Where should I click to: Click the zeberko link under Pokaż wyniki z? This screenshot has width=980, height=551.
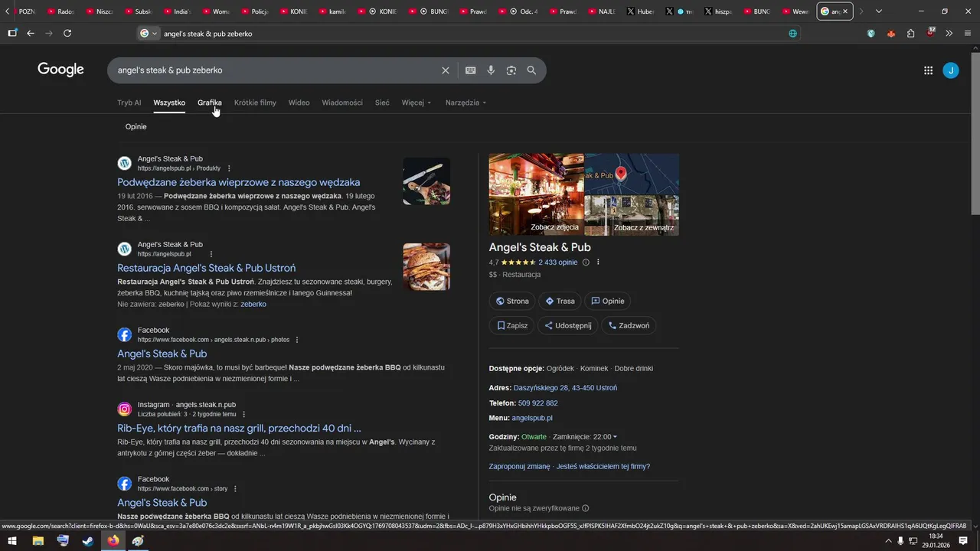(253, 305)
